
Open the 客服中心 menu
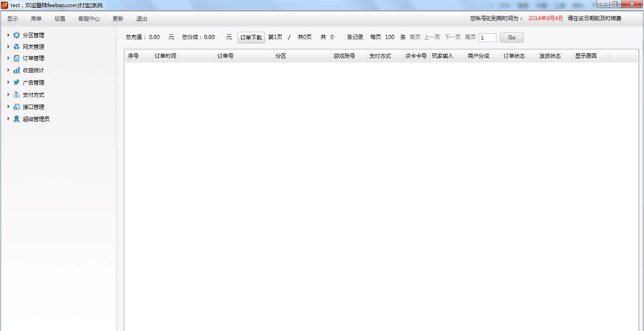pyautogui.click(x=89, y=19)
